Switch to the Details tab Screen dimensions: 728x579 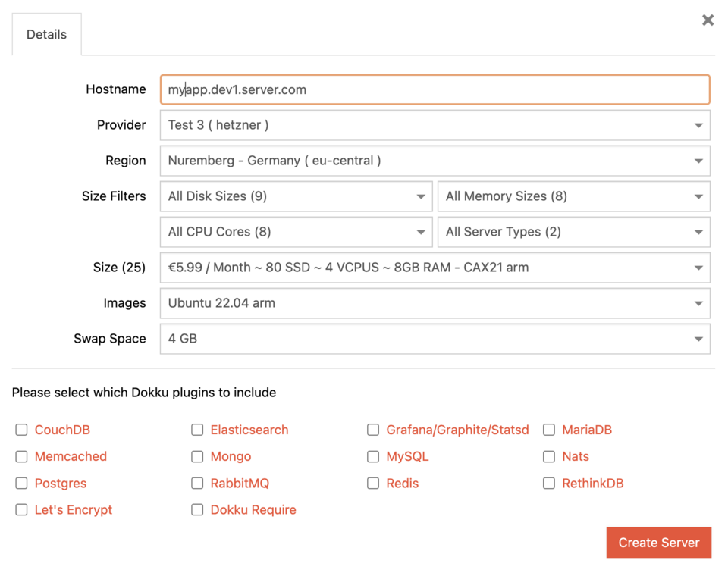pyautogui.click(x=46, y=34)
